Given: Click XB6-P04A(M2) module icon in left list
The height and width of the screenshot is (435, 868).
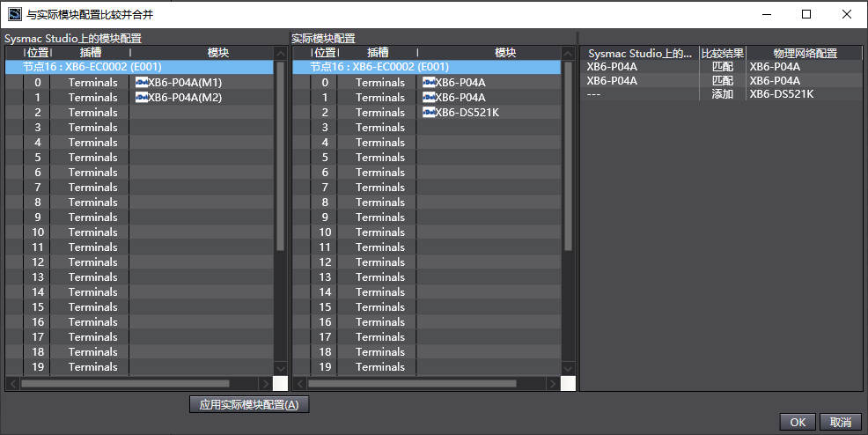Looking at the screenshot, I should click(142, 98).
